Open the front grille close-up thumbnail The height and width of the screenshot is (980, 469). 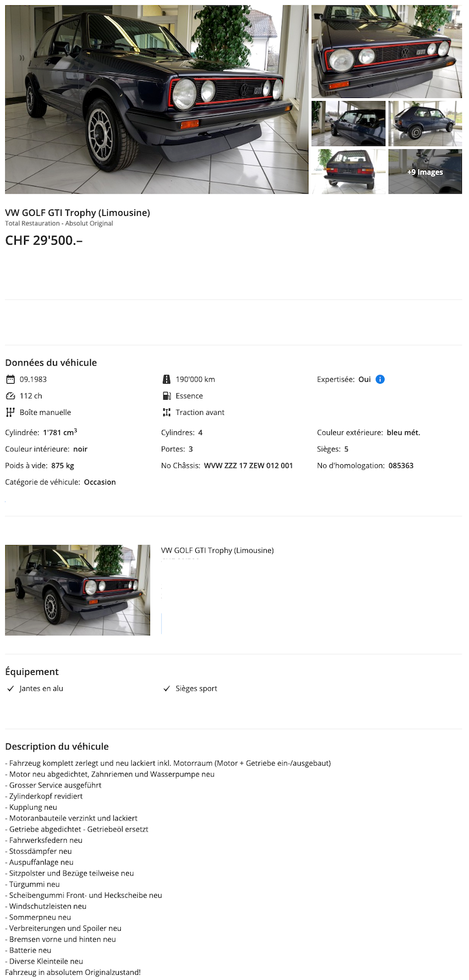(386, 52)
